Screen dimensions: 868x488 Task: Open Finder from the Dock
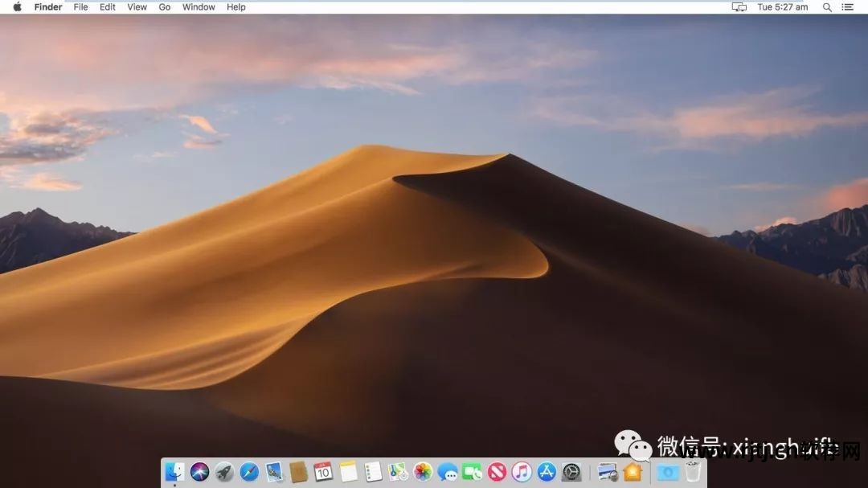coord(175,472)
